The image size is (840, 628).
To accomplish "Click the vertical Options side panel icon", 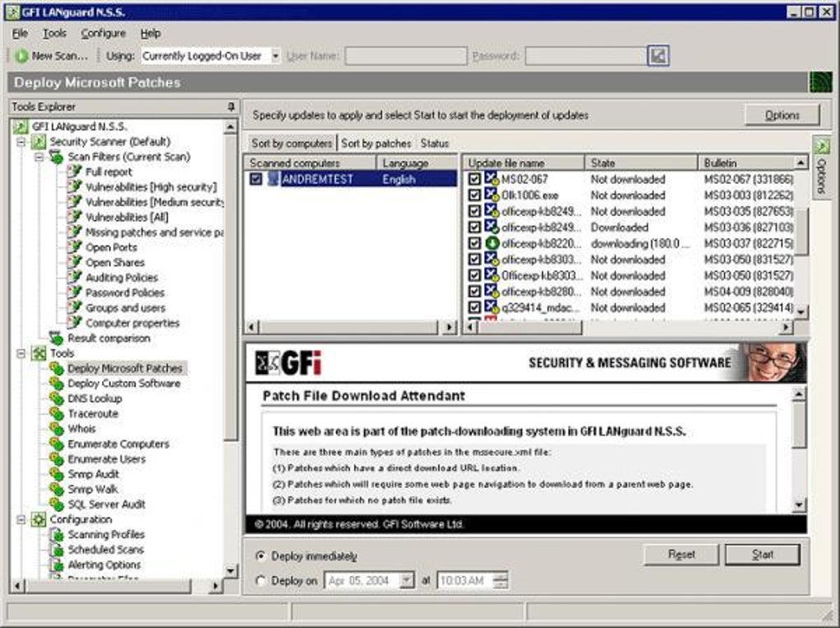I will [x=821, y=145].
